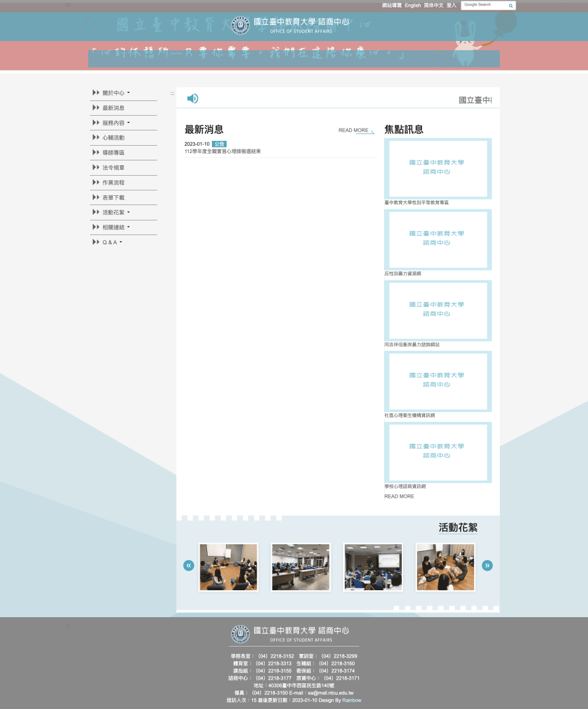Screen dimensions: 588x709
Task: Open the 反性別暴力資源網 banner image
Action: (437, 239)
